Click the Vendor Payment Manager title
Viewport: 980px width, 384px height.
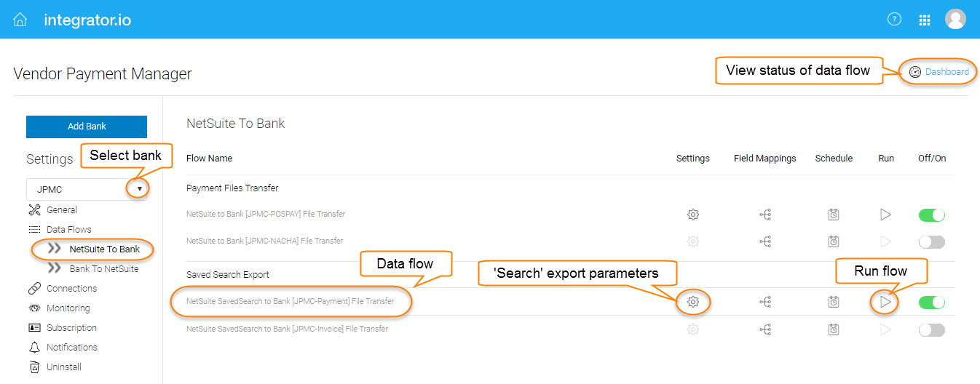[x=103, y=74]
